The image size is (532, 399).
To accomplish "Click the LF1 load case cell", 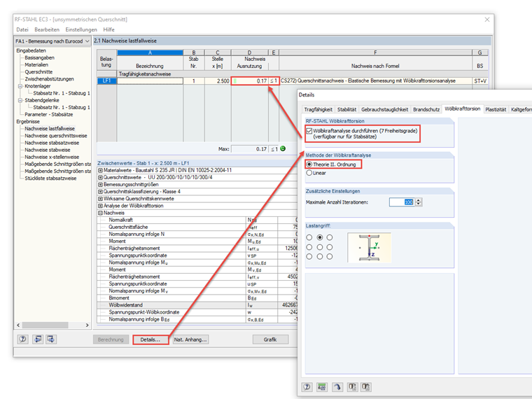I will point(107,80).
